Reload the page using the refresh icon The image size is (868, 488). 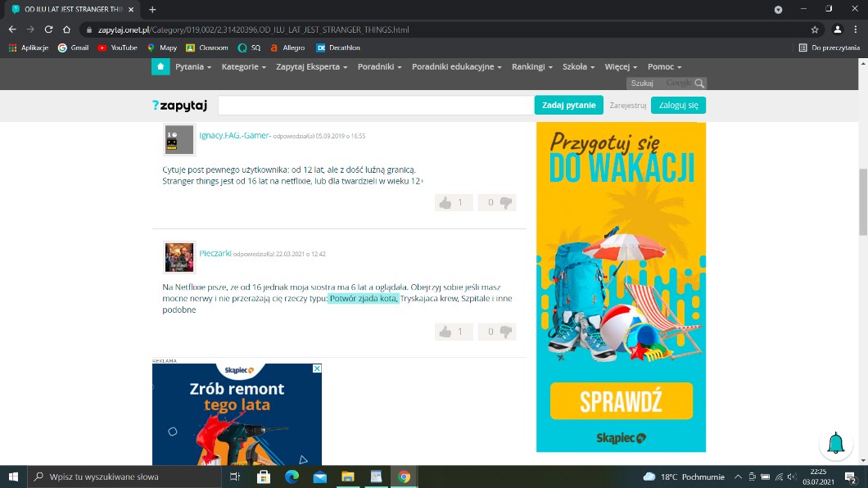tap(48, 29)
